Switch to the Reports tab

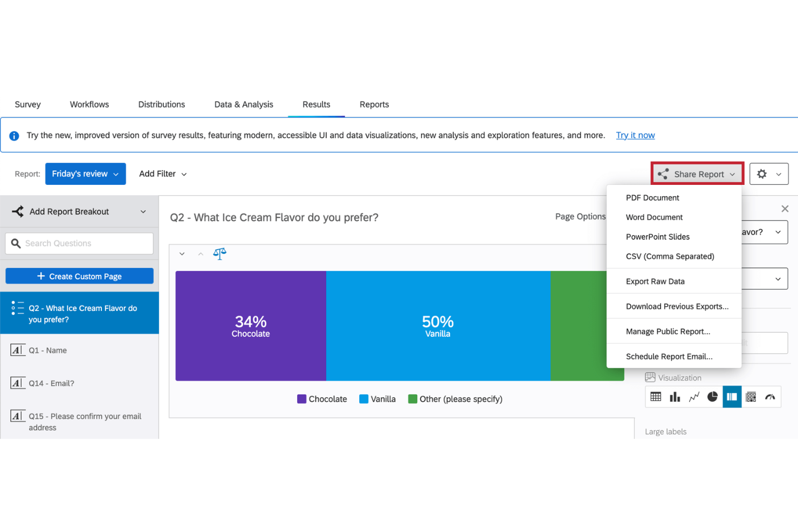click(374, 105)
